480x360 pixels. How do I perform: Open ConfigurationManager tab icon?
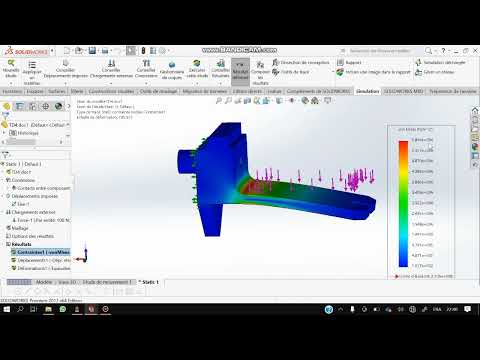[33, 106]
